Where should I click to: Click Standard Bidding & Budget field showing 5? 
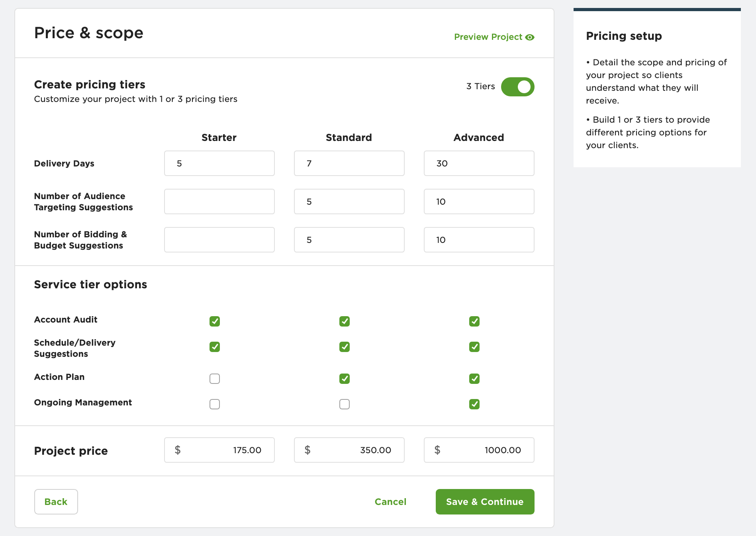pyautogui.click(x=349, y=240)
